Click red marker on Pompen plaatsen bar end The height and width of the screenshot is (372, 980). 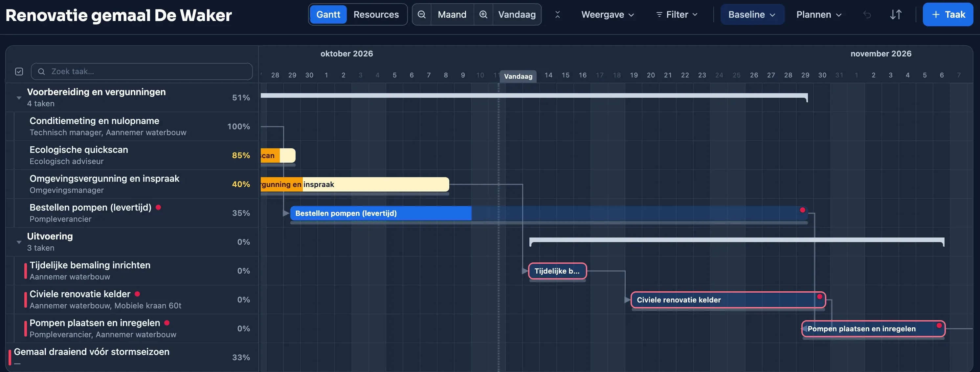pos(939,325)
